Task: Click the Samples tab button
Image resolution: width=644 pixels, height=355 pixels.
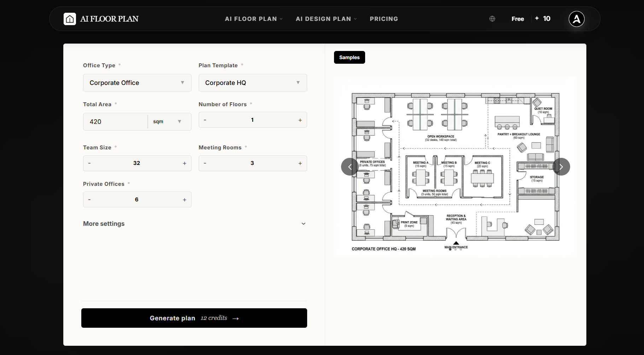Action: (x=349, y=57)
